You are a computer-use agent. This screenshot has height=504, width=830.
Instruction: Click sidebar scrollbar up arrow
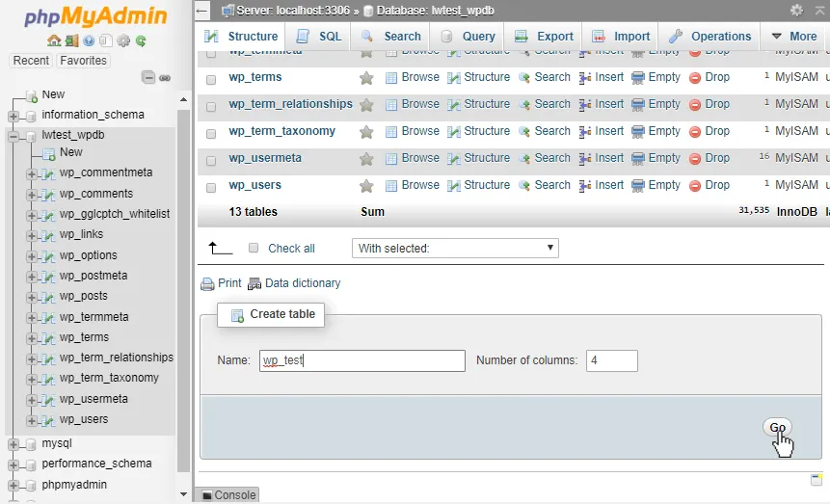click(x=183, y=99)
